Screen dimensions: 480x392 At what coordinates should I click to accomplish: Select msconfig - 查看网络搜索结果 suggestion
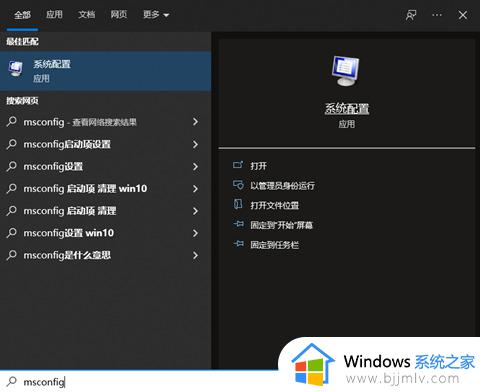(x=80, y=122)
